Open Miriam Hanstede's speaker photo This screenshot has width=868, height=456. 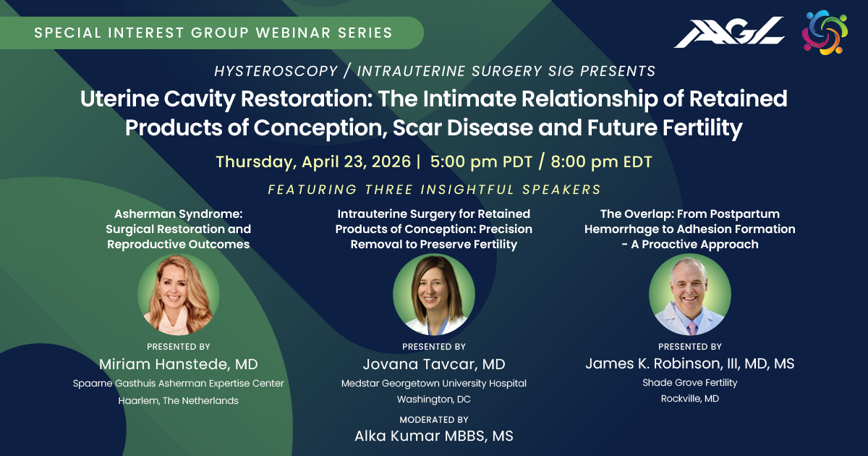(179, 294)
